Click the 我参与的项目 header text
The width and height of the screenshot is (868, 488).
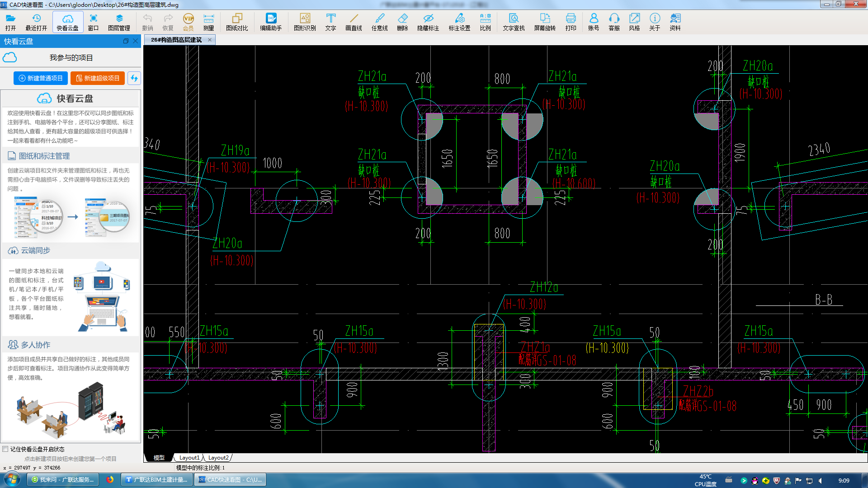tap(71, 57)
